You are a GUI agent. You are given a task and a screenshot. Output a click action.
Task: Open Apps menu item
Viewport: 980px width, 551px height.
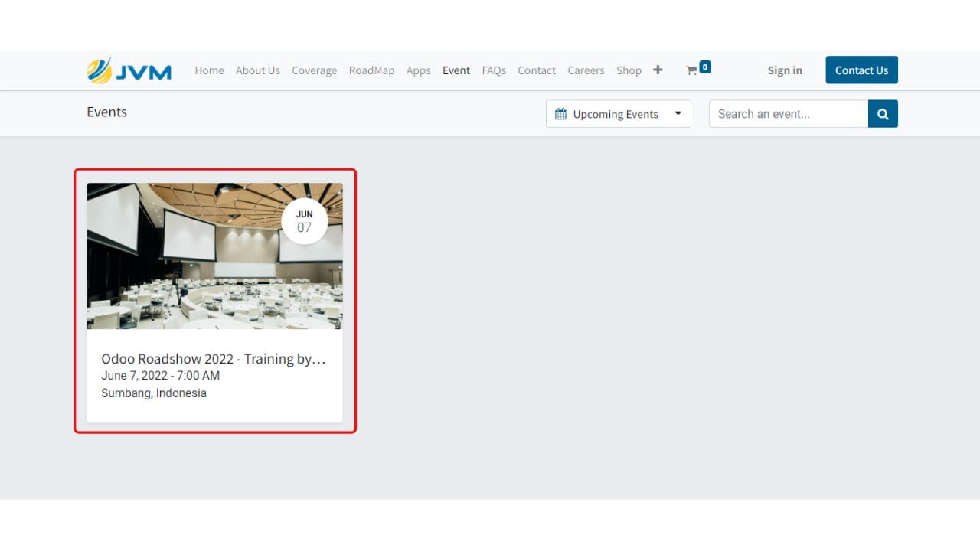tap(418, 70)
